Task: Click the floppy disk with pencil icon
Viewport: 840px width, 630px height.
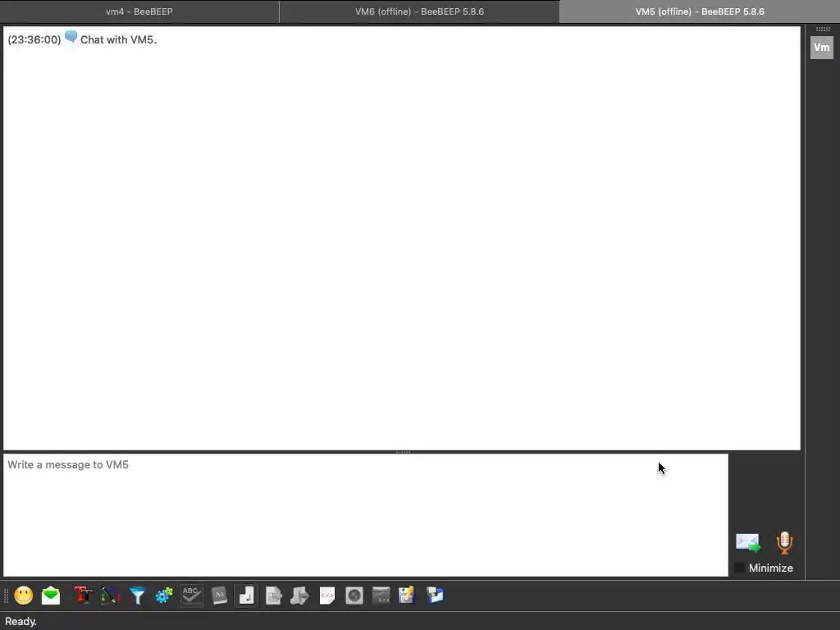Action: coord(407,596)
